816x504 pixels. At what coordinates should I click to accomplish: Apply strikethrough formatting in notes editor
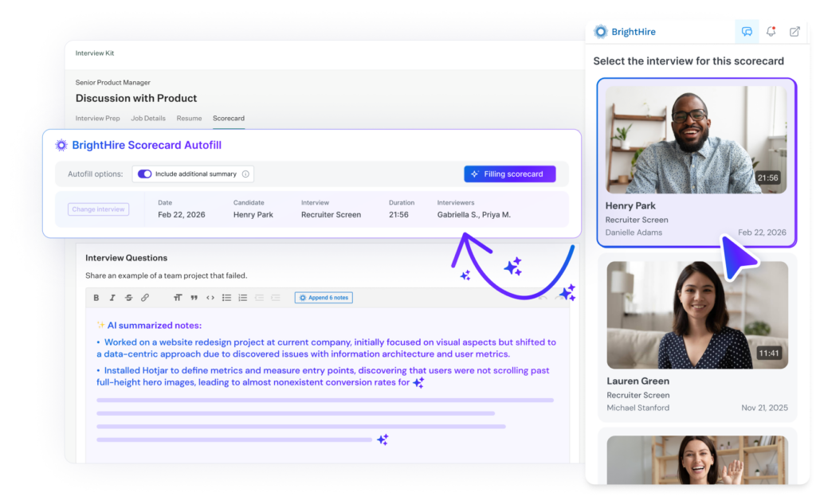[x=128, y=298]
